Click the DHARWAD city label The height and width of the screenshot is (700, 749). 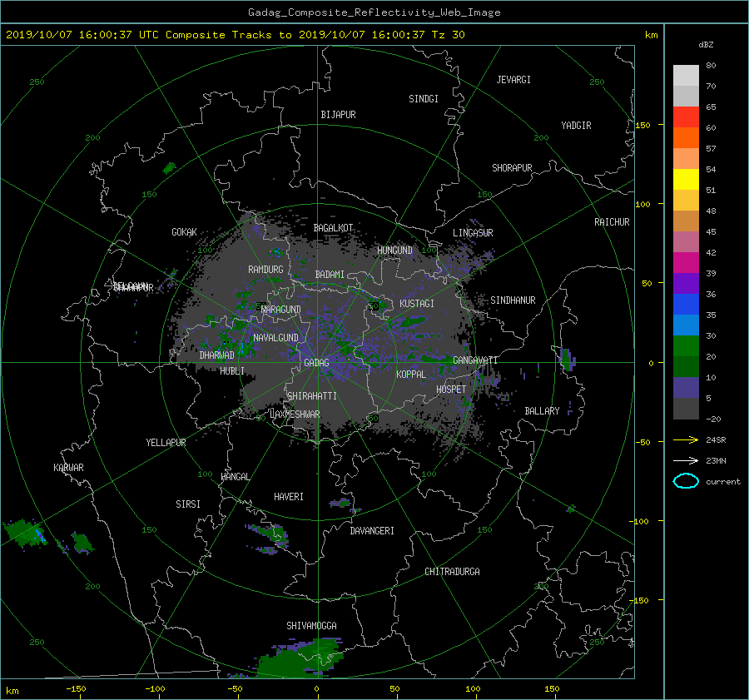pyautogui.click(x=216, y=355)
